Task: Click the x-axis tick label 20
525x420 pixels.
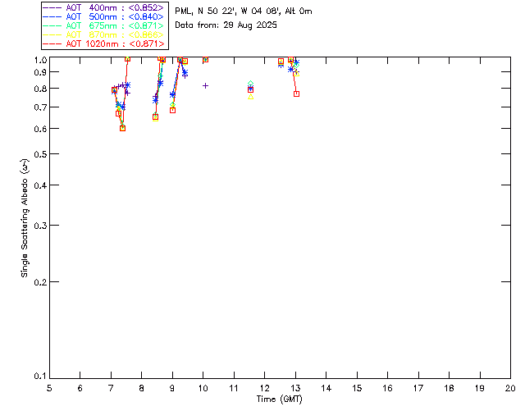Action: (x=510, y=388)
